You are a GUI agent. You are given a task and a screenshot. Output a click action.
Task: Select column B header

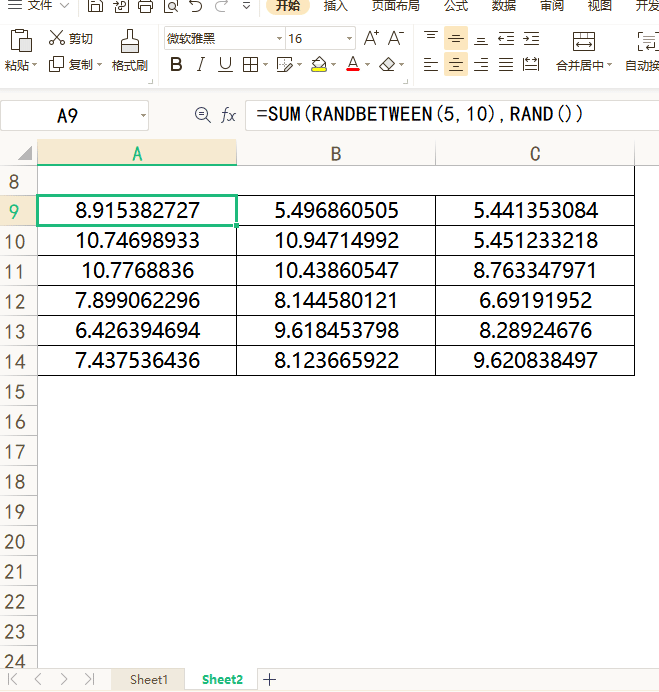click(336, 154)
